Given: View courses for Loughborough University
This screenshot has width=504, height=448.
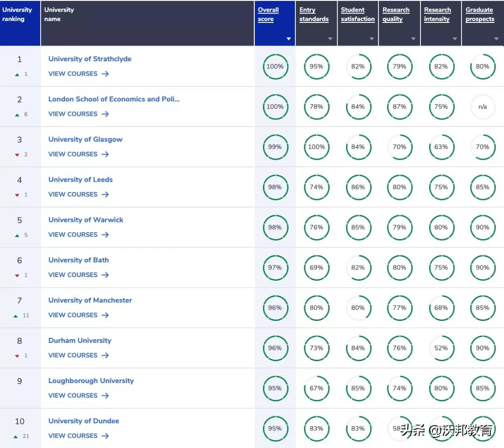Looking at the screenshot, I should [x=78, y=396].
